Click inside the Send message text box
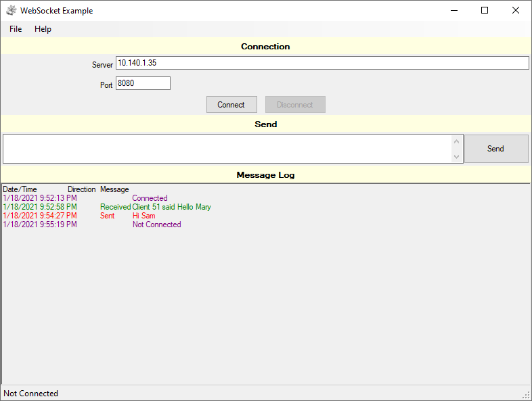 coord(227,149)
